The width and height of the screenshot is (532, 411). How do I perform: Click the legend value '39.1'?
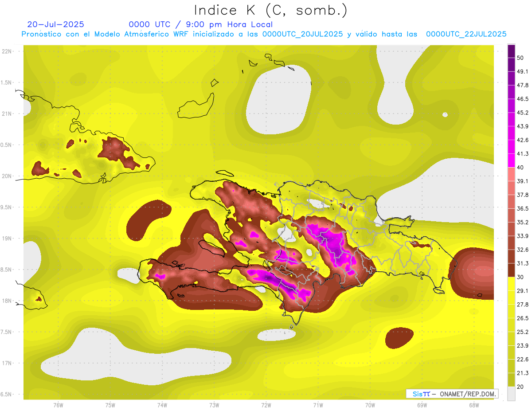click(523, 181)
